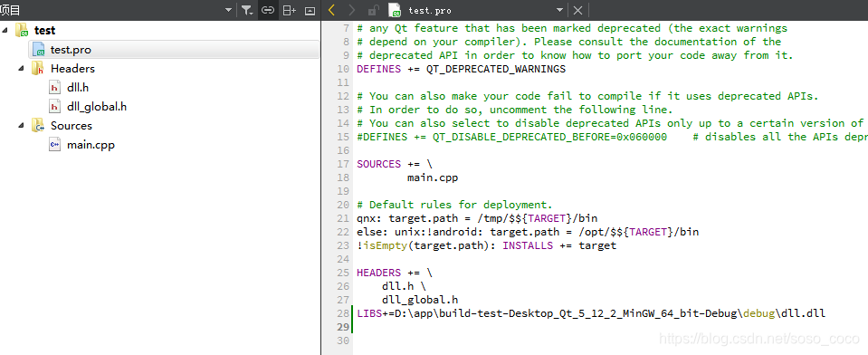
Task: Open dll.h in the tree
Action: click(x=78, y=88)
